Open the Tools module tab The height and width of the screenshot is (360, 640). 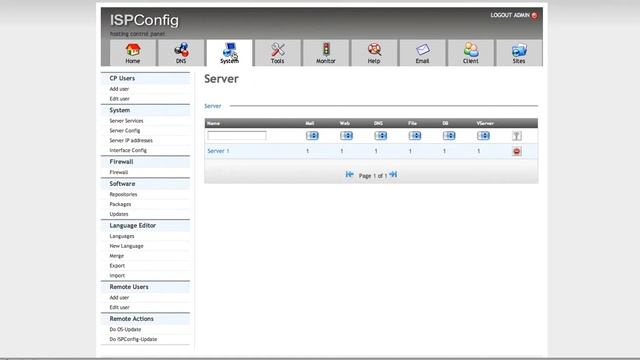pos(278,53)
